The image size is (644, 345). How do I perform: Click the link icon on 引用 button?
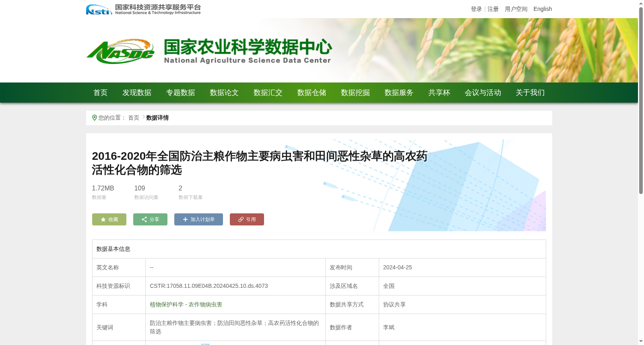click(x=241, y=219)
